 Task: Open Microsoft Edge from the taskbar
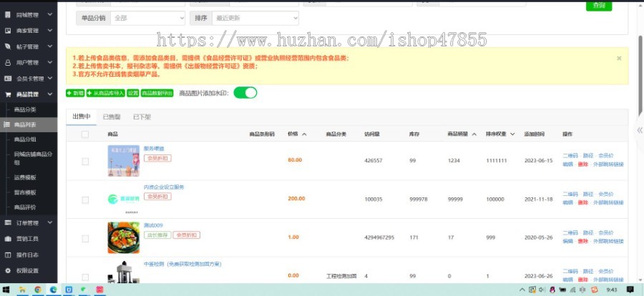click(54, 290)
